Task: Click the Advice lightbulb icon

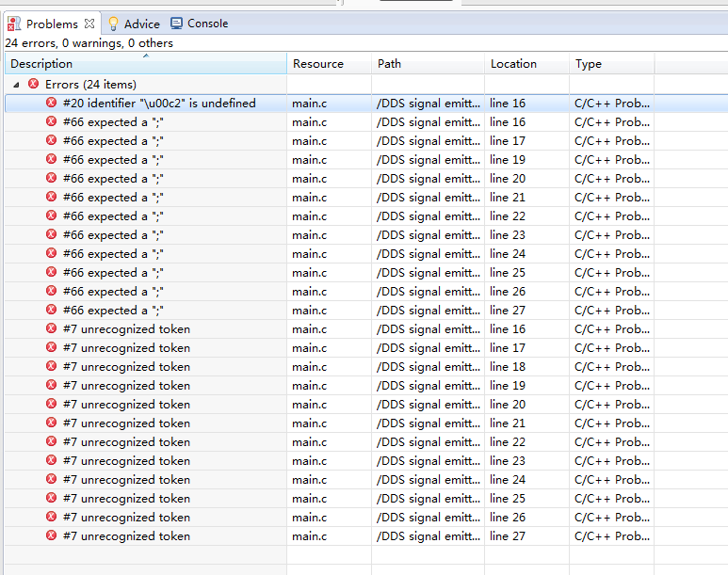Action: 113,24
